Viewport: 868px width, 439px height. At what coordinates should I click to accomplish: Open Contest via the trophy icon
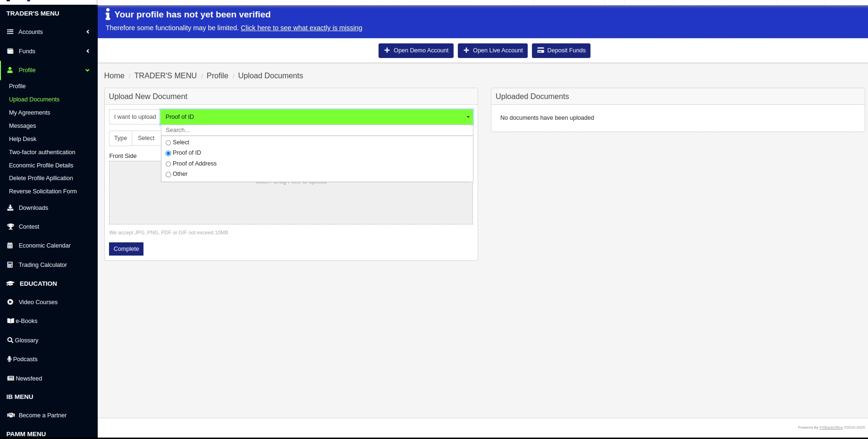[10, 226]
